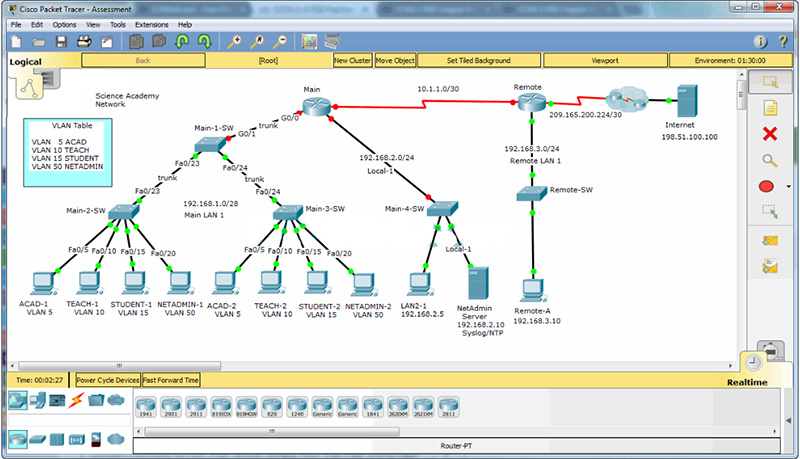This screenshot has height=459, width=800.
Task: Select the Resize Shape tool
Action: [770, 212]
